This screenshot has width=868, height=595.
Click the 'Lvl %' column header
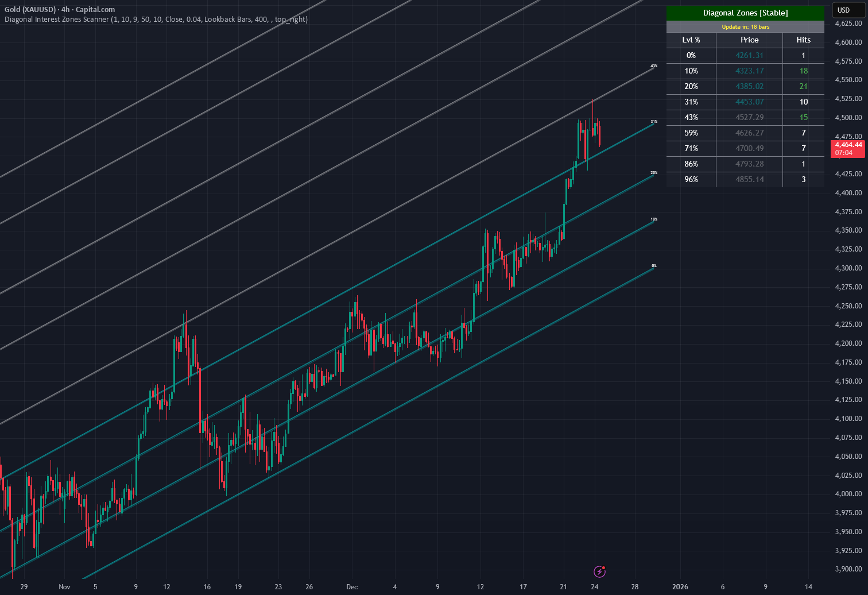click(x=691, y=40)
